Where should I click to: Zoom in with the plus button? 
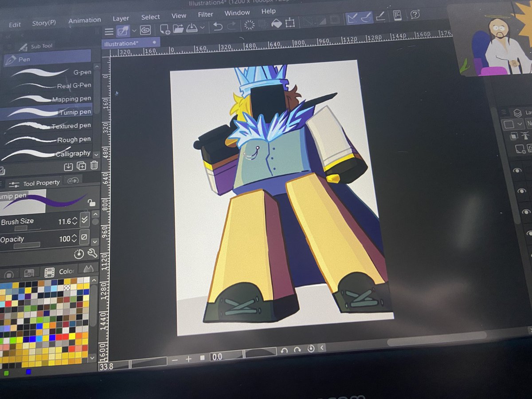click(188, 359)
